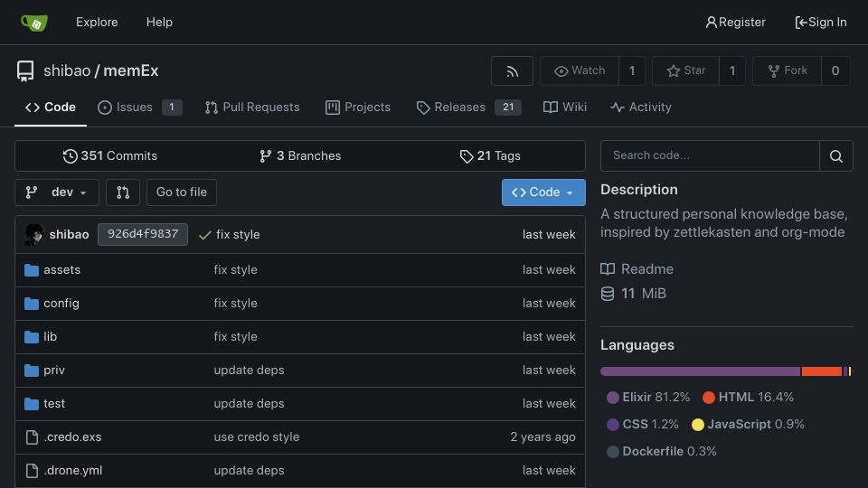This screenshot has height=488, width=868.
Task: Fork the memEx repository
Action: 787,70
